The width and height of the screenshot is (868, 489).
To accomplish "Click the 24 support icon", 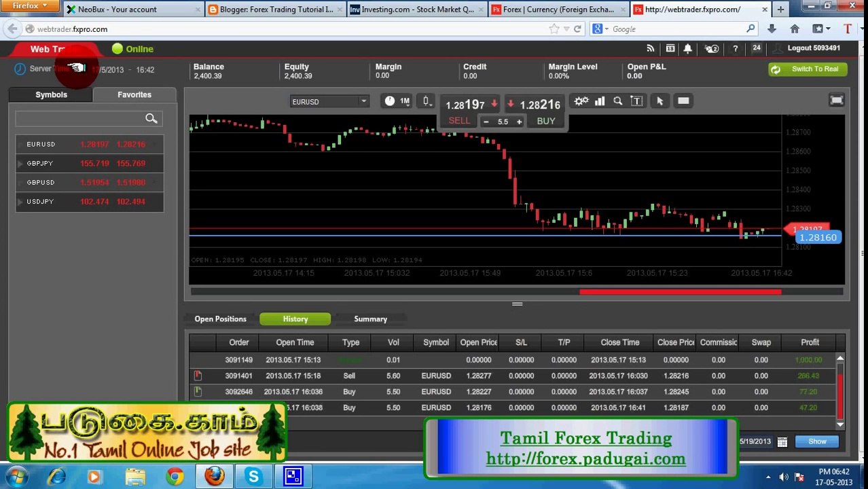I will (757, 48).
